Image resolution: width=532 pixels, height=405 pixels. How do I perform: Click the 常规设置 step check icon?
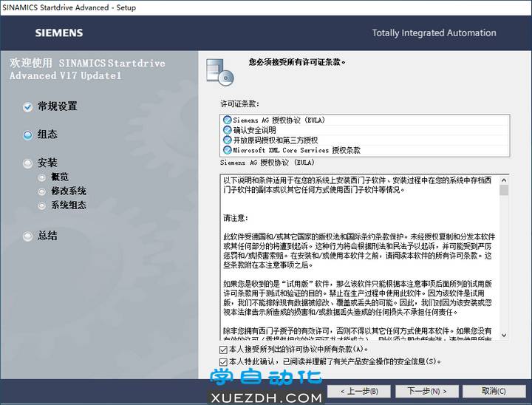click(x=27, y=107)
